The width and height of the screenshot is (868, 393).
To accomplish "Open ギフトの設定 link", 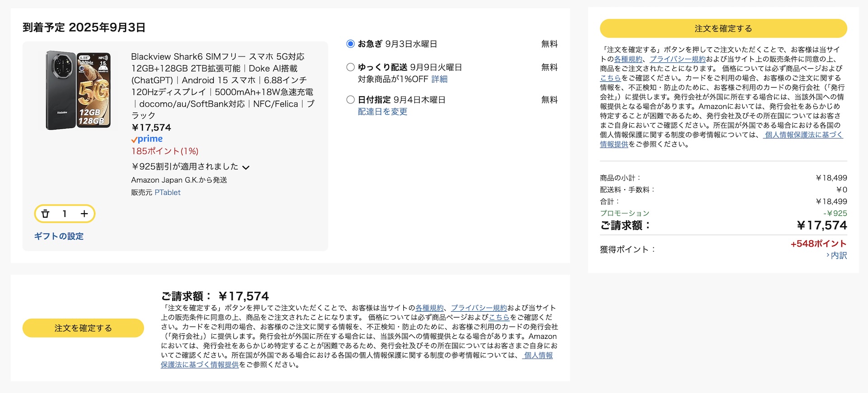I will pyautogui.click(x=59, y=236).
